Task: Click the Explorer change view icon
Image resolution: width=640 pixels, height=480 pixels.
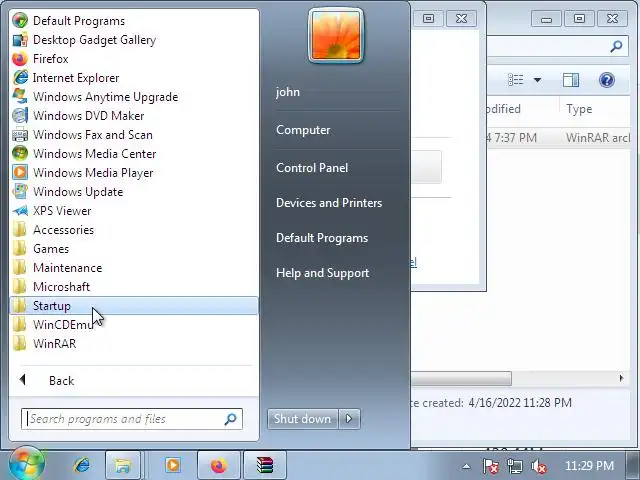Action: click(x=515, y=80)
